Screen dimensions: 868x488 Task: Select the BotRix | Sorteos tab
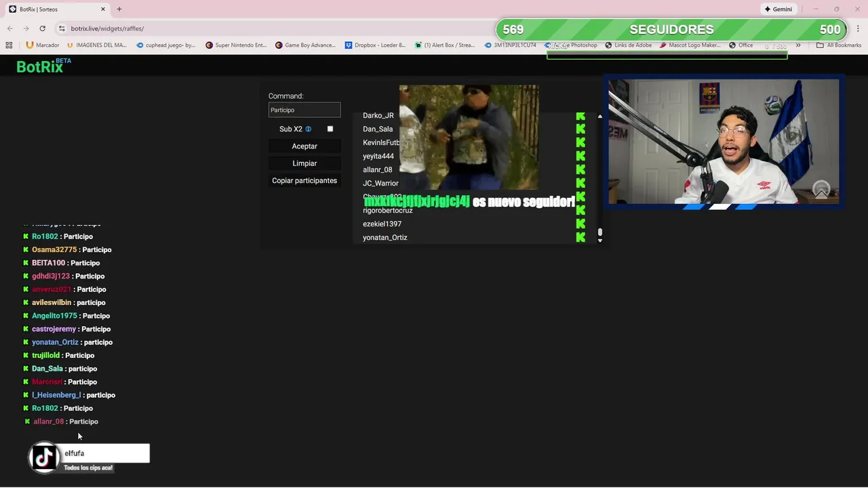coord(57,9)
